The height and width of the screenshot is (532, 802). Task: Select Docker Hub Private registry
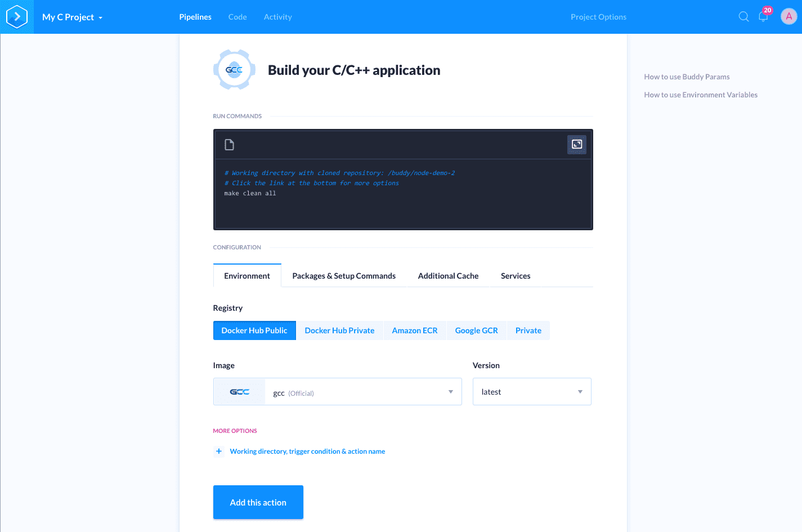click(339, 330)
